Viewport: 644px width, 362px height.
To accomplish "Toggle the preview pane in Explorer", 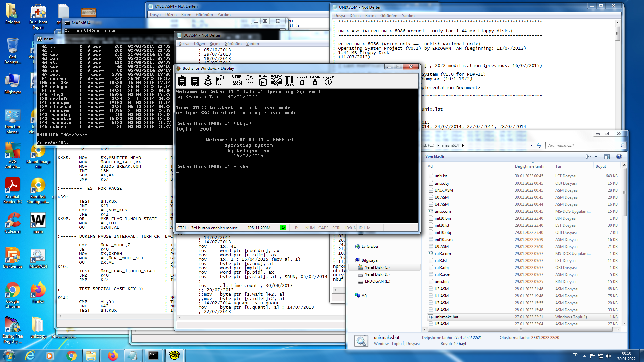I will pyautogui.click(x=607, y=157).
